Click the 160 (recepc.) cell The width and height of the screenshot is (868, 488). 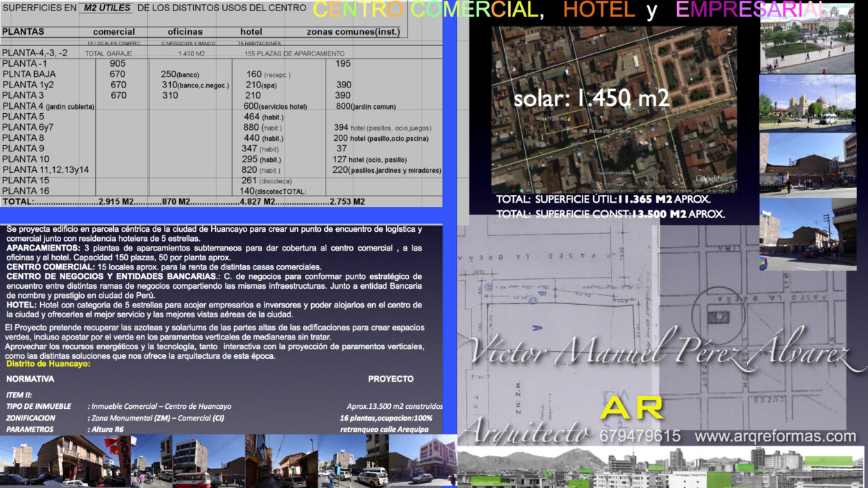268,74
